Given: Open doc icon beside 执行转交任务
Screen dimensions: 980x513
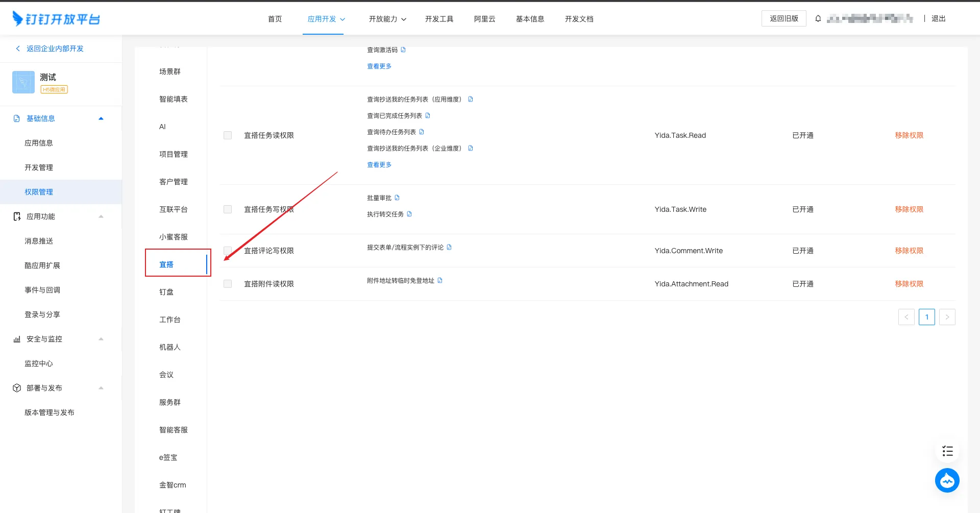Looking at the screenshot, I should coord(409,214).
